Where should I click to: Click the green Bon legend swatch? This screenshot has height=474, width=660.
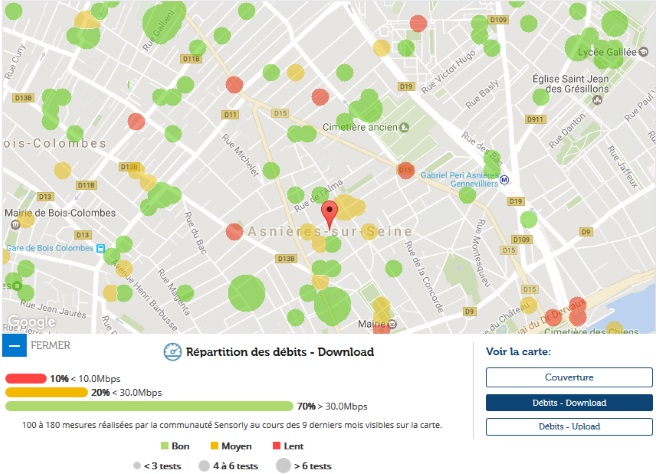pyautogui.click(x=165, y=444)
